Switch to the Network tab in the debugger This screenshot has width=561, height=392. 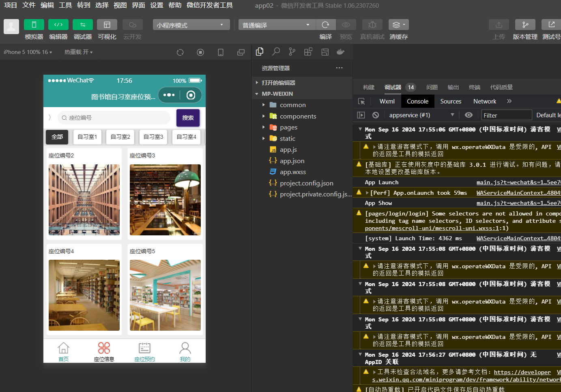(x=485, y=101)
